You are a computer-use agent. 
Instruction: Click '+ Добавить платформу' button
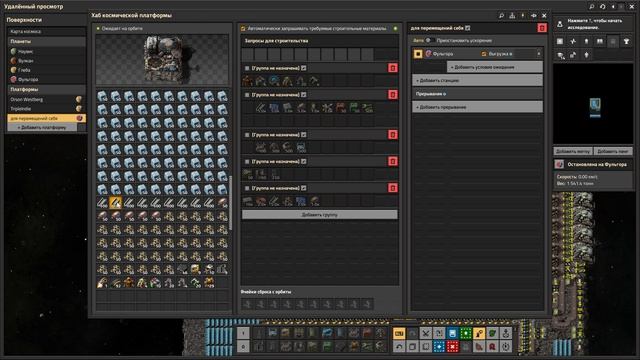42,127
